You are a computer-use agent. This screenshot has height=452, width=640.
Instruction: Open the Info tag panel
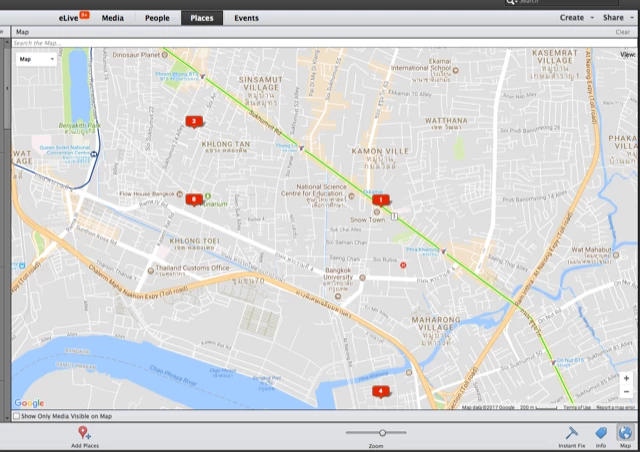coord(601,433)
